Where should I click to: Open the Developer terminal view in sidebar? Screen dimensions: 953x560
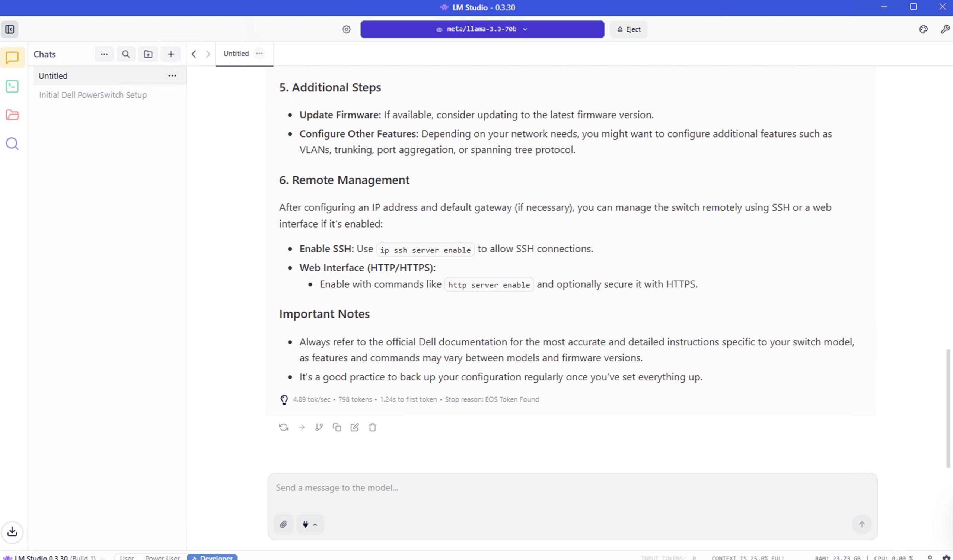12,87
